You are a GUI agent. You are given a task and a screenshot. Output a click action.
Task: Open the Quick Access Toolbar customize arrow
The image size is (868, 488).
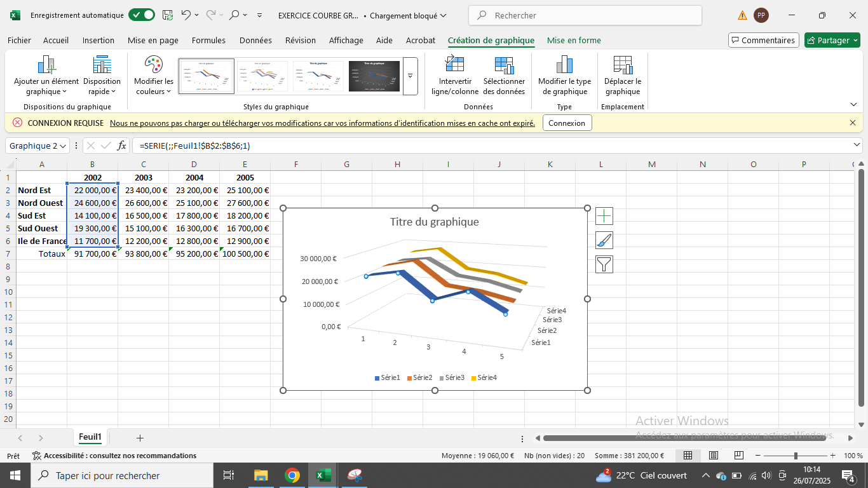click(259, 15)
